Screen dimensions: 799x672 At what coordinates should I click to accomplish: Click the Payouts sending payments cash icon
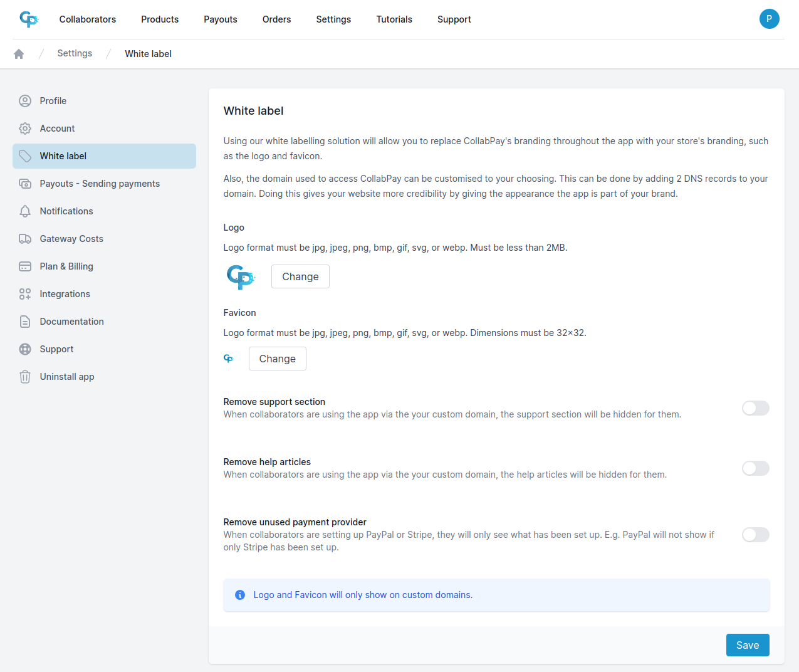click(25, 184)
